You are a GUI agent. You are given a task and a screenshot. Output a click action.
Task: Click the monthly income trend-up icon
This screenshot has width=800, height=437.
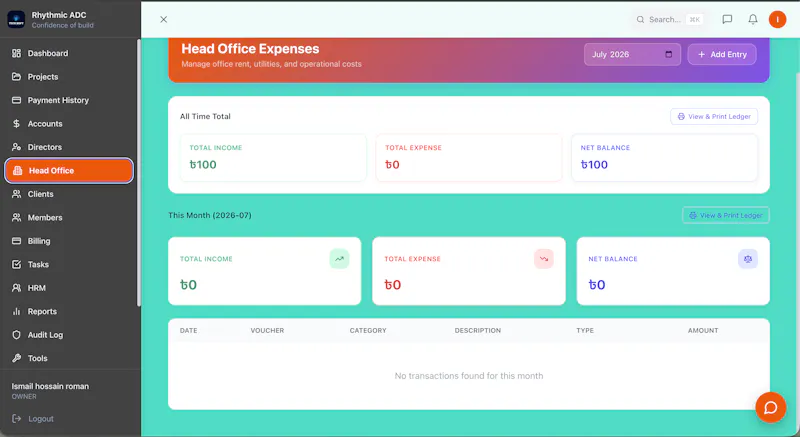[339, 259]
